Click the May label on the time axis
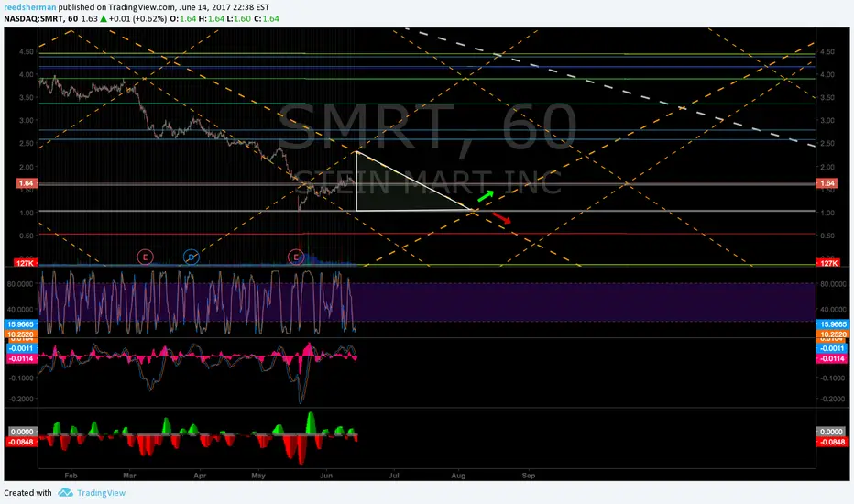This screenshot has height=504, width=854. 258,475
